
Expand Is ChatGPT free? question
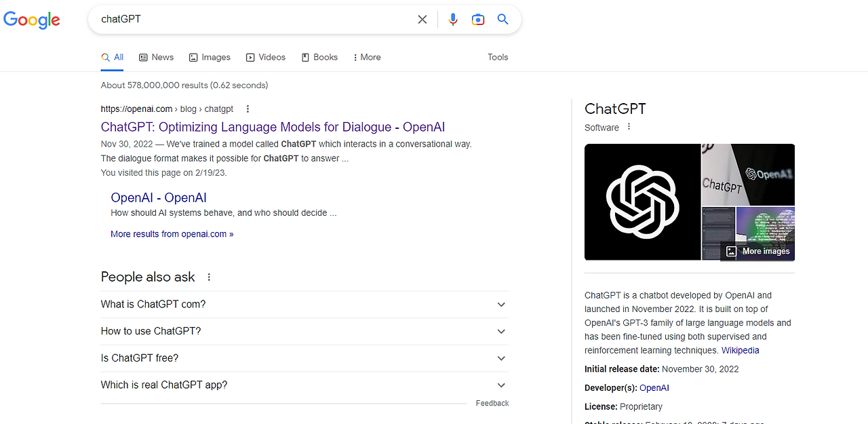[x=304, y=358]
